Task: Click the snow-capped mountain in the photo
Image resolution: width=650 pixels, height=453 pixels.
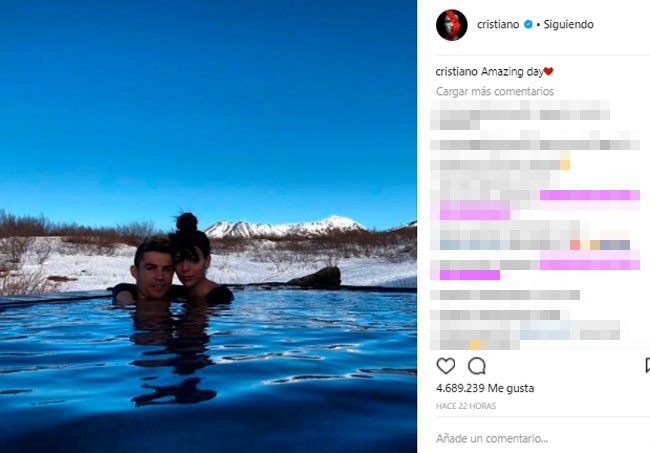Action: [x=286, y=227]
